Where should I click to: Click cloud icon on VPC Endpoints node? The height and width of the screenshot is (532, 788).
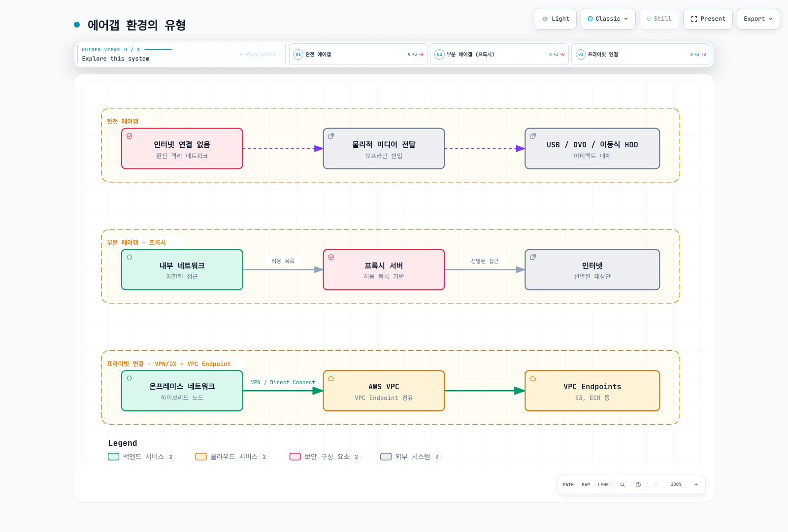click(x=533, y=378)
